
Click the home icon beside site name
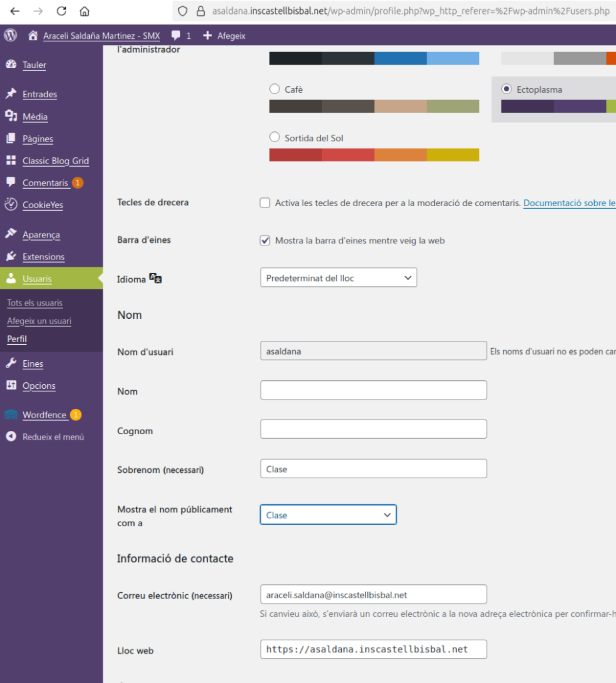point(33,35)
